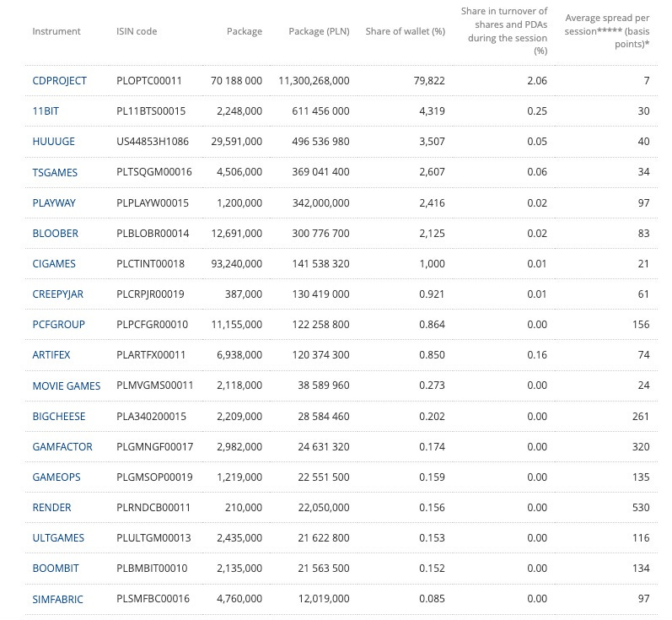
Task: Click HUUUGE package value 29,591,000
Action: 236,142
